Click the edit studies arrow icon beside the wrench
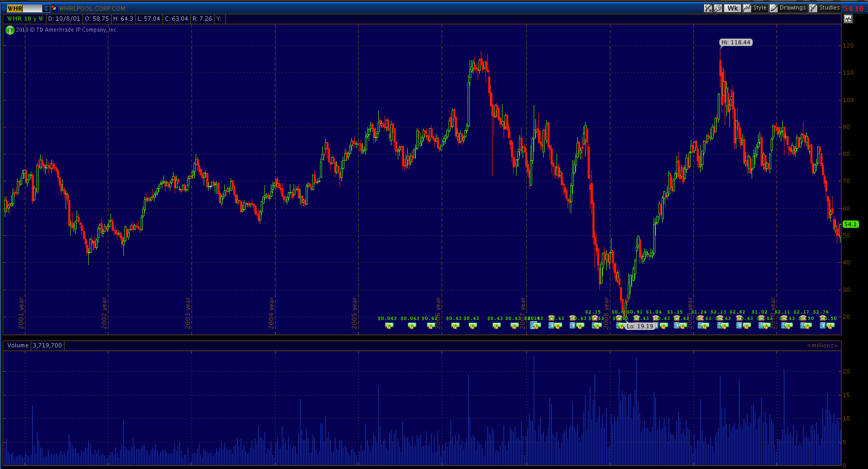The height and width of the screenshot is (469, 868). click(708, 8)
